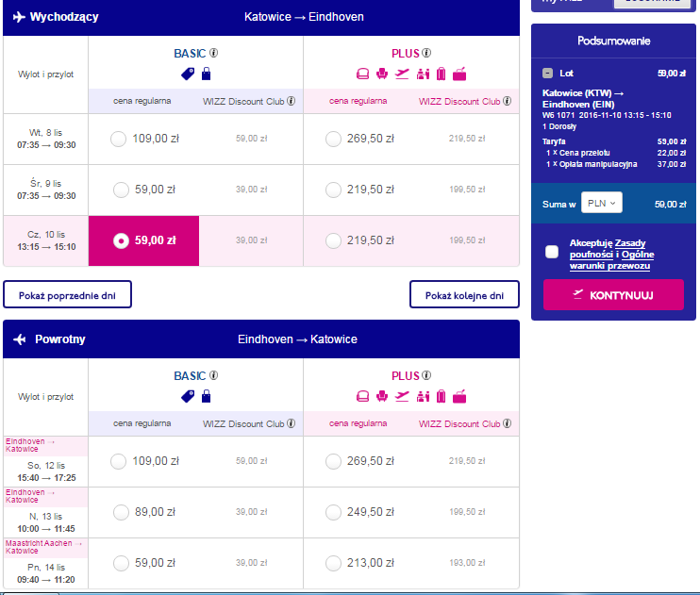Select return PLUS 269,50 zł on So, 12 lis

333,461
